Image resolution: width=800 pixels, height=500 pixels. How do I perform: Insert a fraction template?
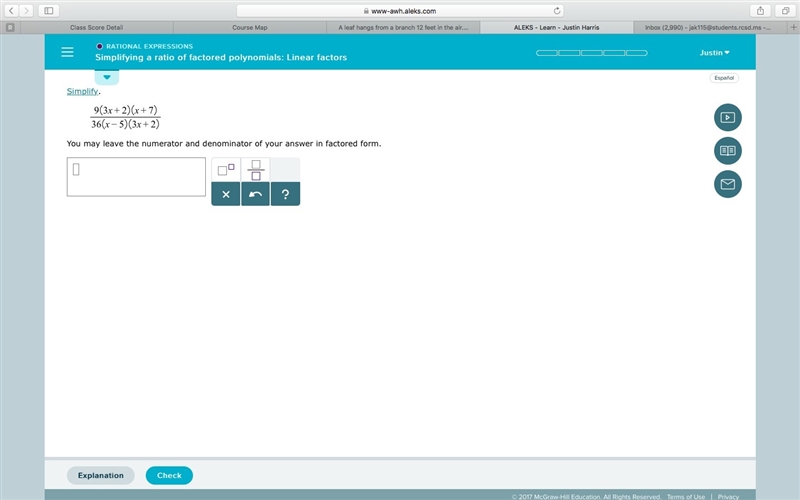(x=256, y=169)
